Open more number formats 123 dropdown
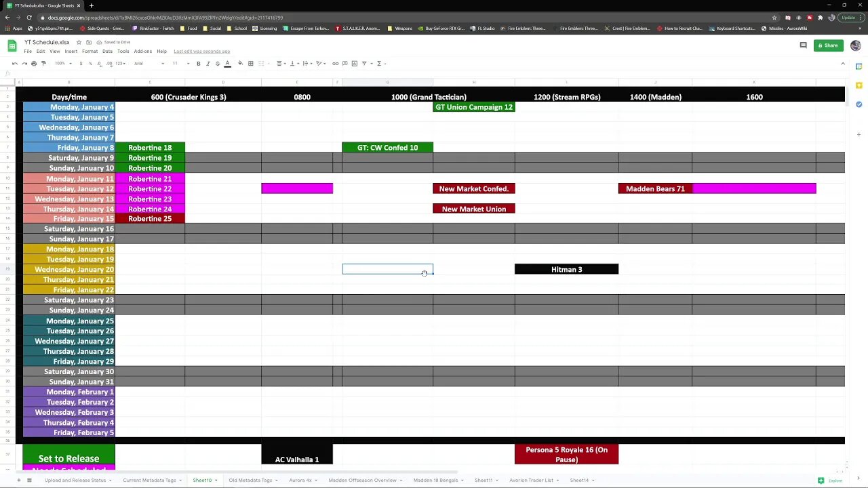 point(121,64)
